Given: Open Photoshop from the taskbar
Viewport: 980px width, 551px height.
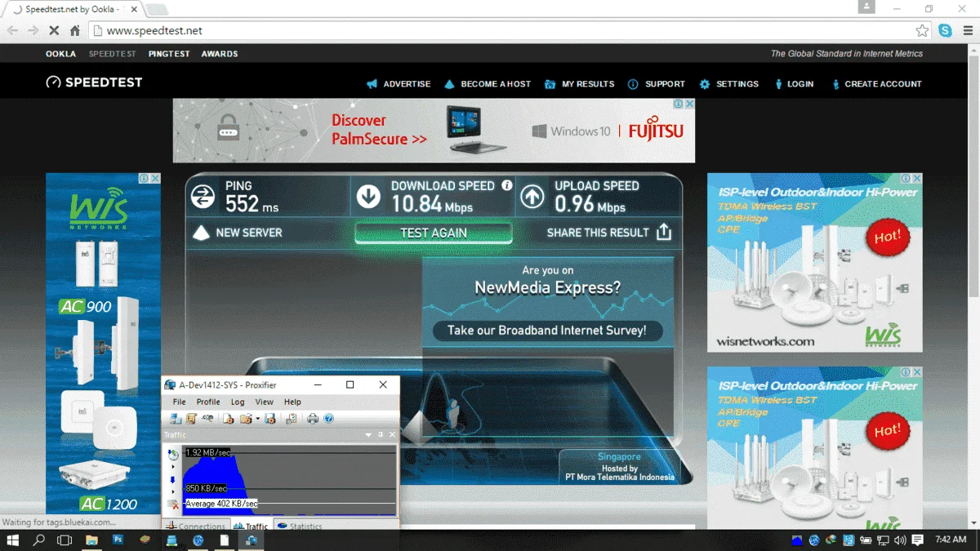Looking at the screenshot, I should (x=118, y=540).
